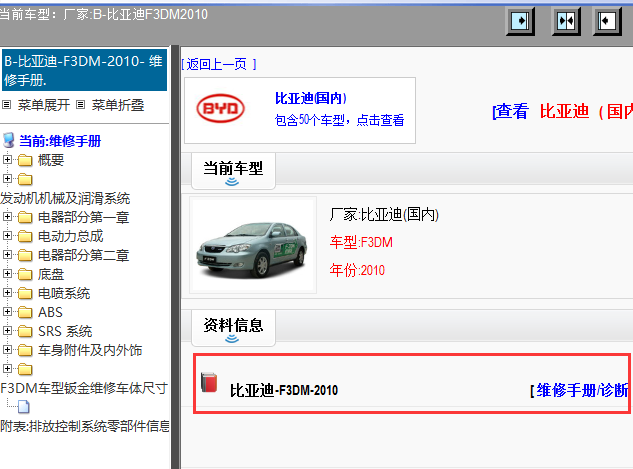633x469 pixels.
Task: Click the folder icon for 电器部分第一章
Action: pos(25,217)
